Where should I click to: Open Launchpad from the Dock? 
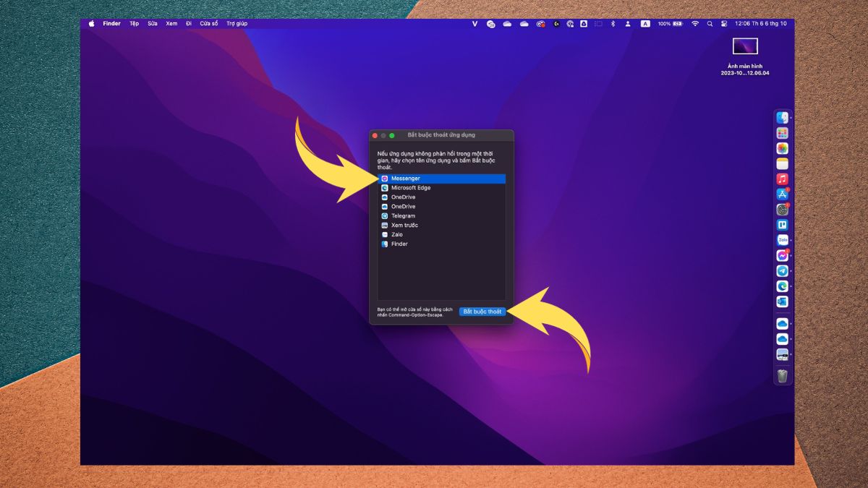point(782,133)
